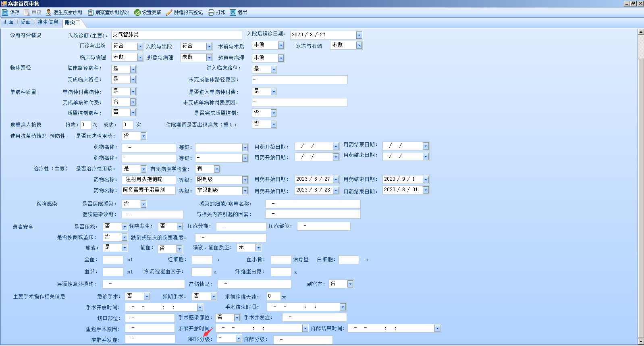Click the 退出 exit icon
644x346 pixels.
pos(233,13)
